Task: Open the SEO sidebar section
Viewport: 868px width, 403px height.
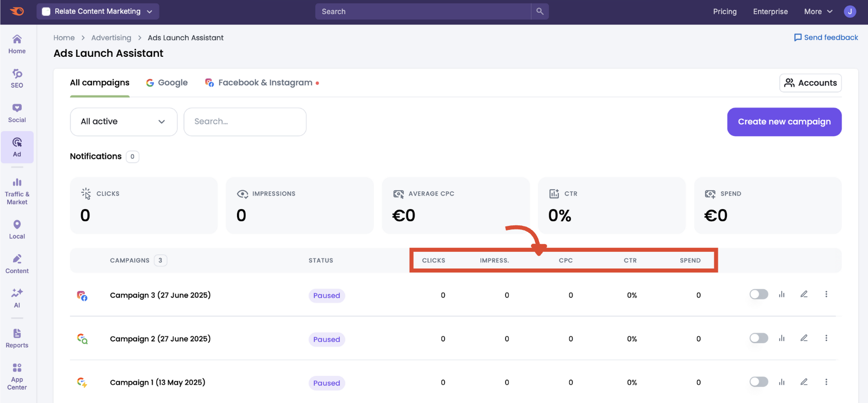Action: point(17,79)
